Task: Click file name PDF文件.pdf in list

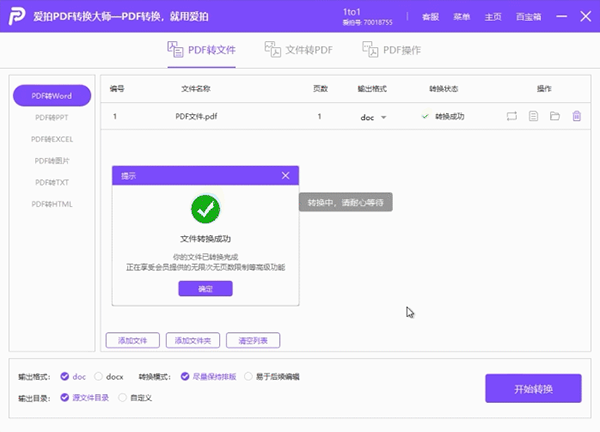Action: (196, 116)
